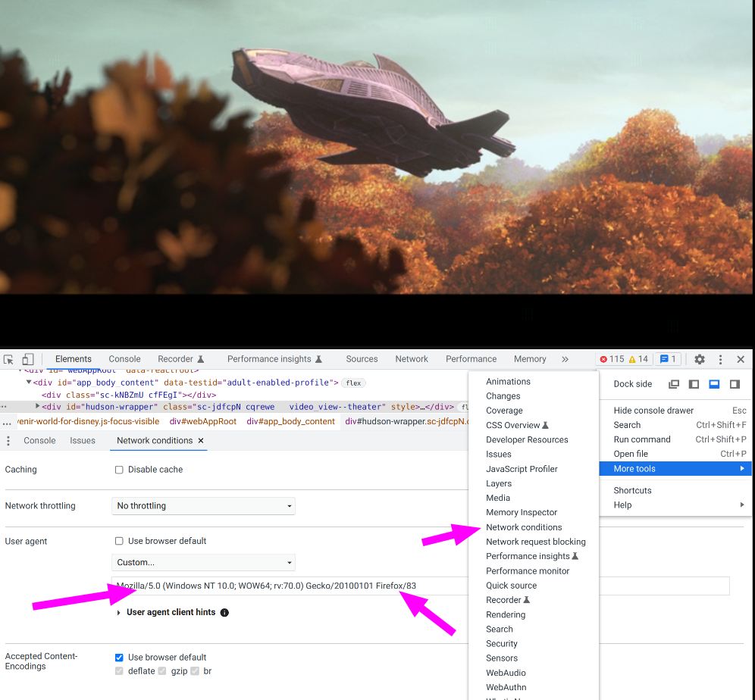
Task: Click Open file menu item
Action: coord(675,454)
